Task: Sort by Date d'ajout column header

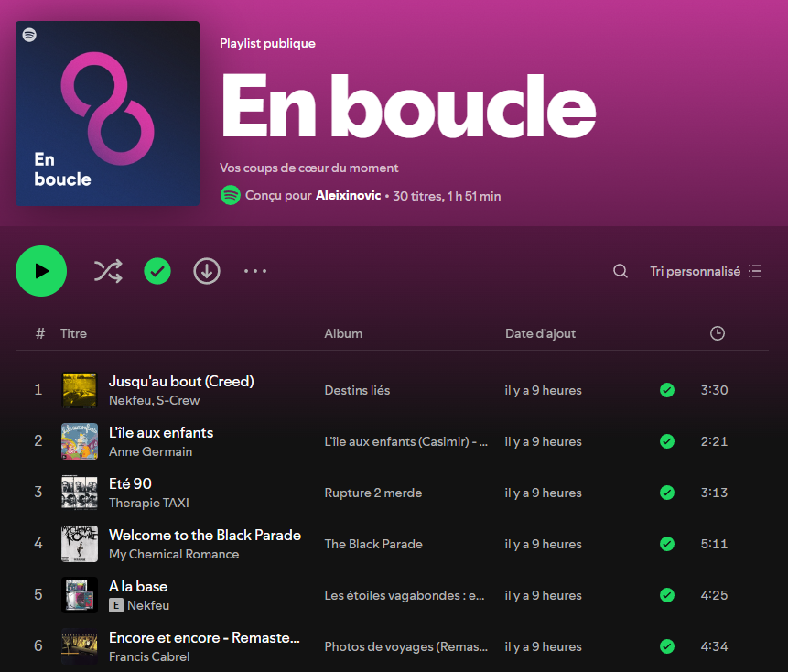Action: pyautogui.click(x=540, y=334)
